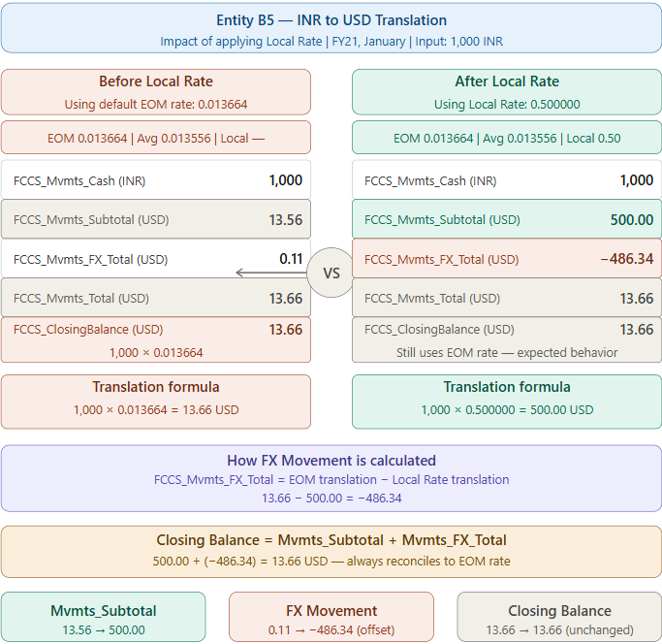Click 'FCCS_Mvmts_Subtotal (USD)' label in After column
The height and width of the screenshot is (644, 662).
coord(442,220)
